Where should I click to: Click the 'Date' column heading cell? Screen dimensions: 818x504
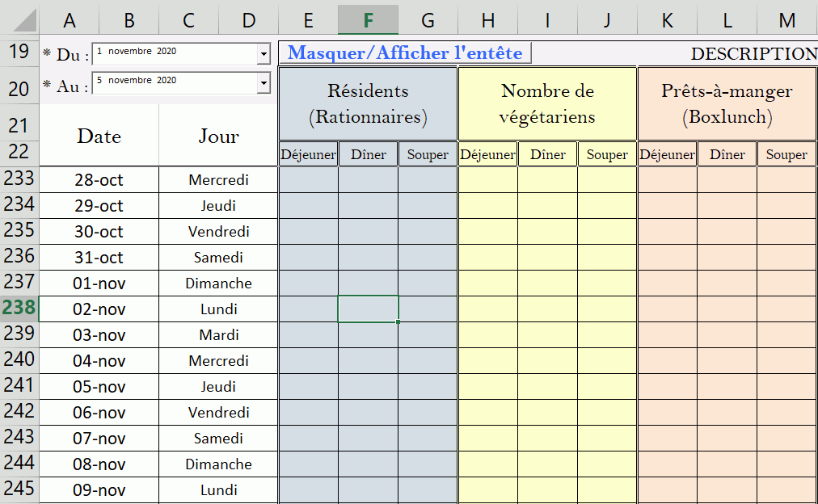point(99,136)
